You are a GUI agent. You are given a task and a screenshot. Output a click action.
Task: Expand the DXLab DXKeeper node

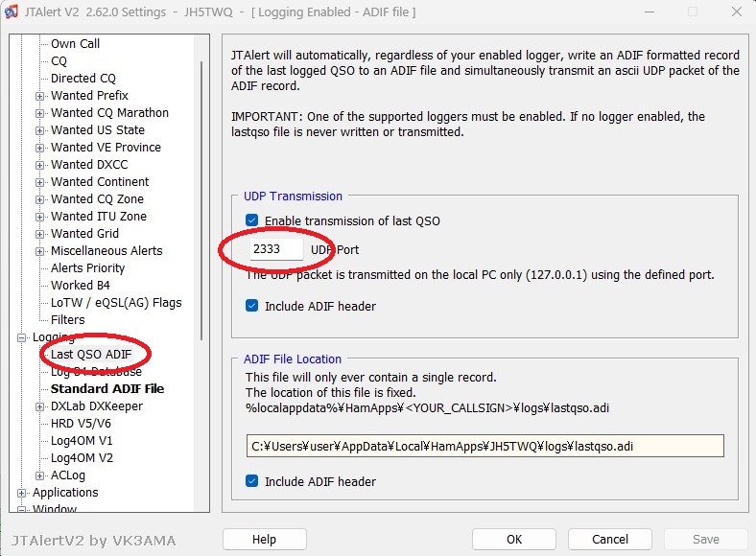click(40, 406)
